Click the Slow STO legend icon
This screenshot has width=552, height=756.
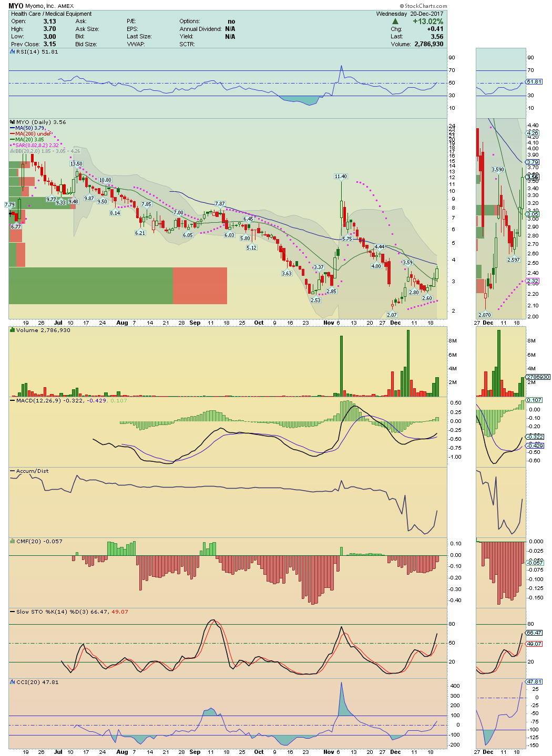pyautogui.click(x=13, y=612)
